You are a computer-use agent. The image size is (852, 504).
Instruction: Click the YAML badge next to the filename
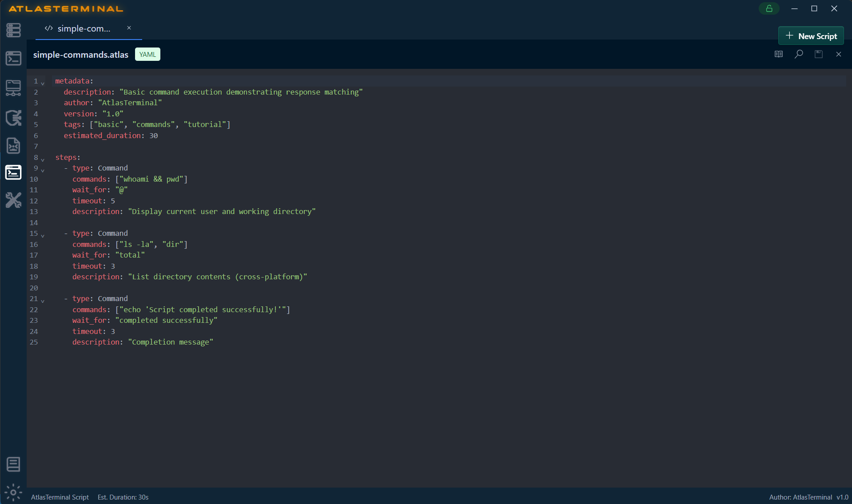pyautogui.click(x=147, y=54)
